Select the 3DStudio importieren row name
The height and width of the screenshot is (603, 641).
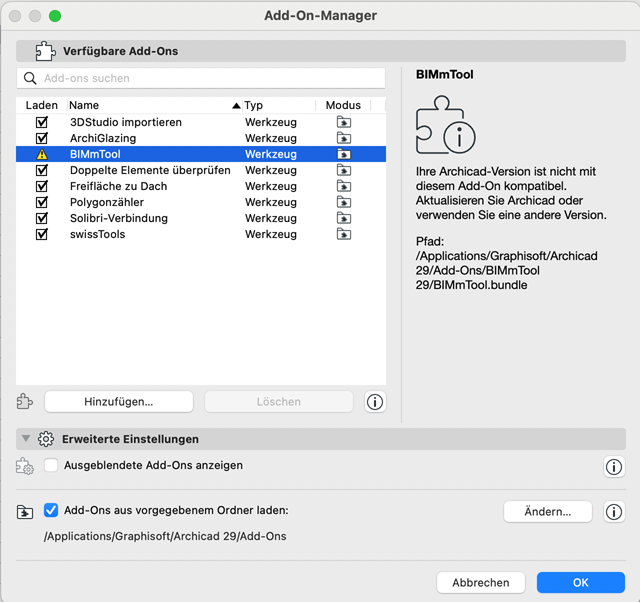126,122
